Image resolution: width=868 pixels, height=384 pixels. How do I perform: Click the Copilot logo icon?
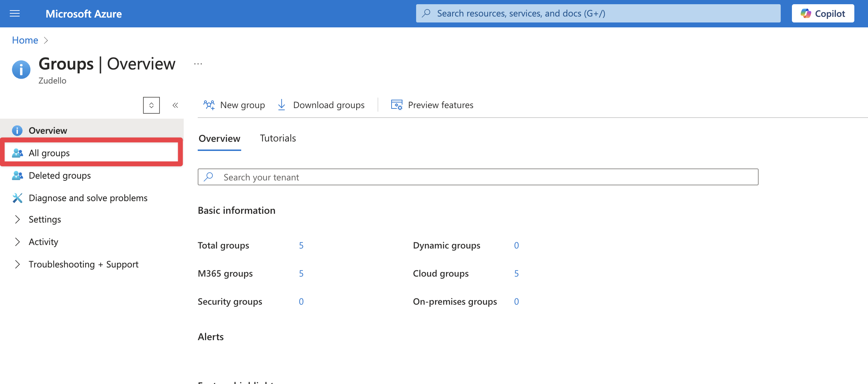pyautogui.click(x=806, y=14)
